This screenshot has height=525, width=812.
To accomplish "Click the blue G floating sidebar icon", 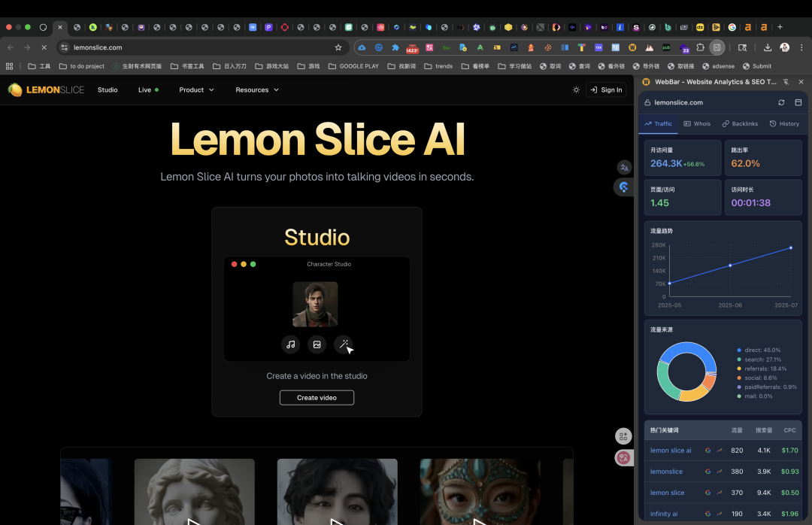I will pos(623,187).
